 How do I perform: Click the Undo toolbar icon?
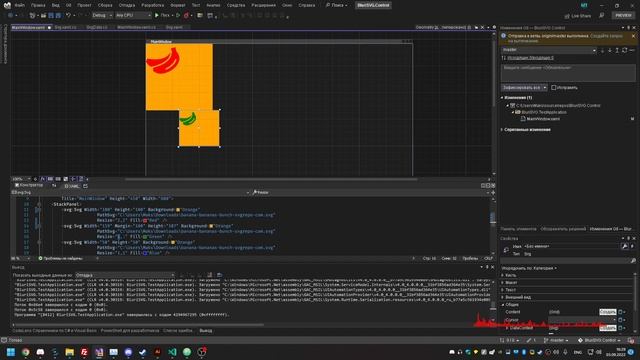click(68, 15)
